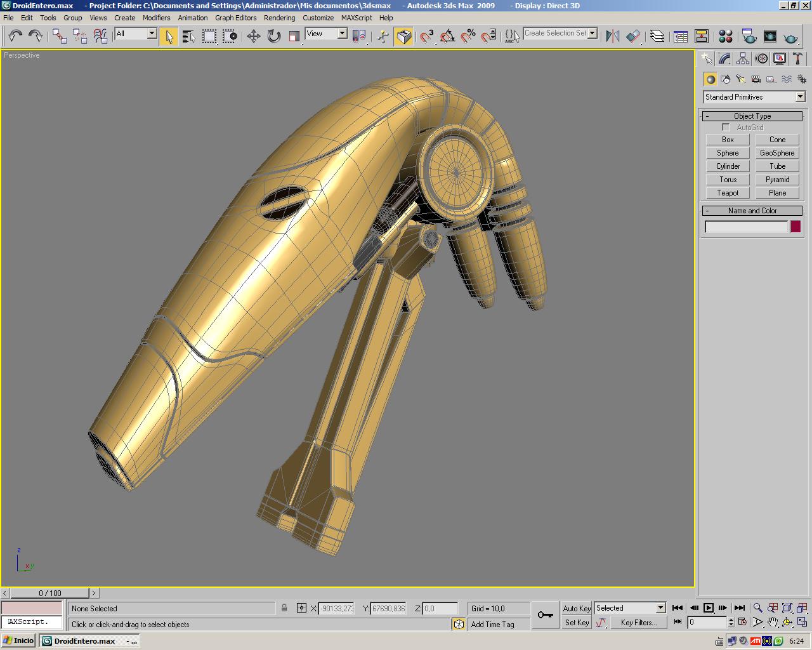Activate the Unlink Selection tool
This screenshot has width=812, height=650.
(80, 36)
